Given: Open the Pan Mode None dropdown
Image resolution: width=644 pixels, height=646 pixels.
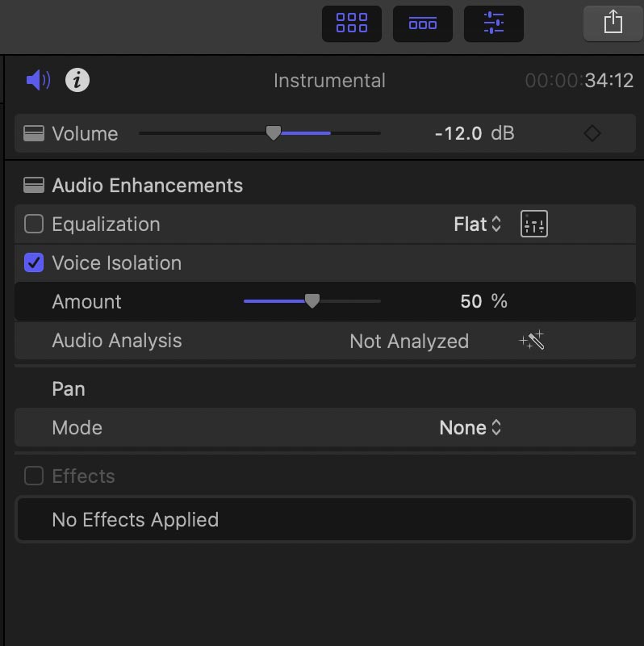Looking at the screenshot, I should [470, 428].
